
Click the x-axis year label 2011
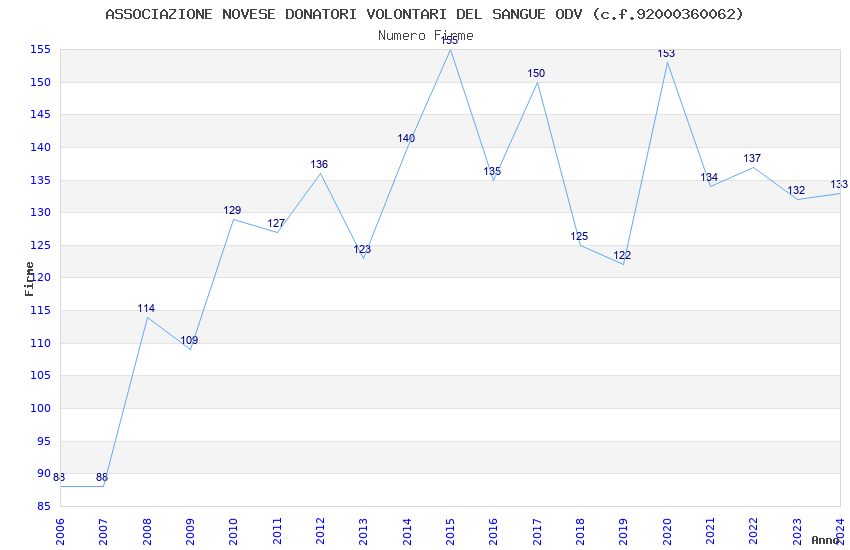coord(276,531)
